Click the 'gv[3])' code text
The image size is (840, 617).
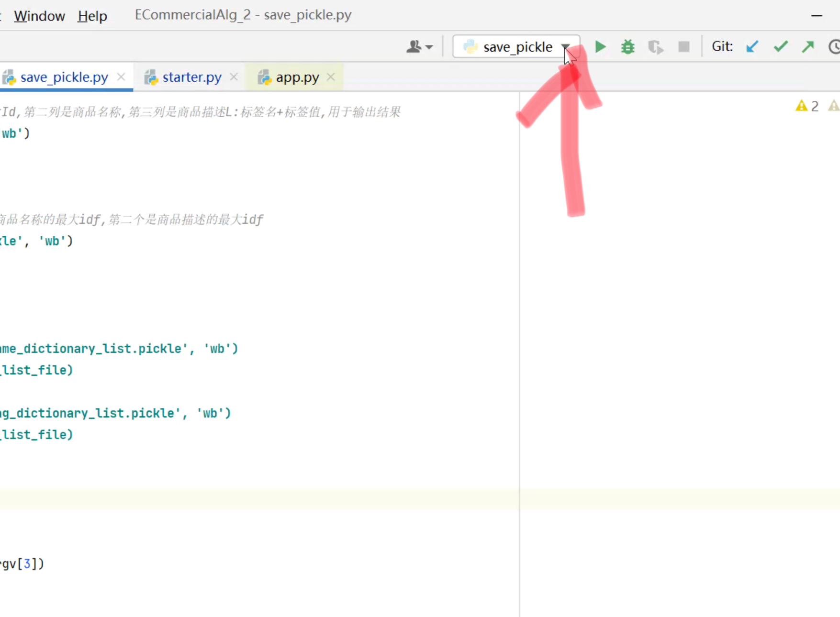point(22,564)
